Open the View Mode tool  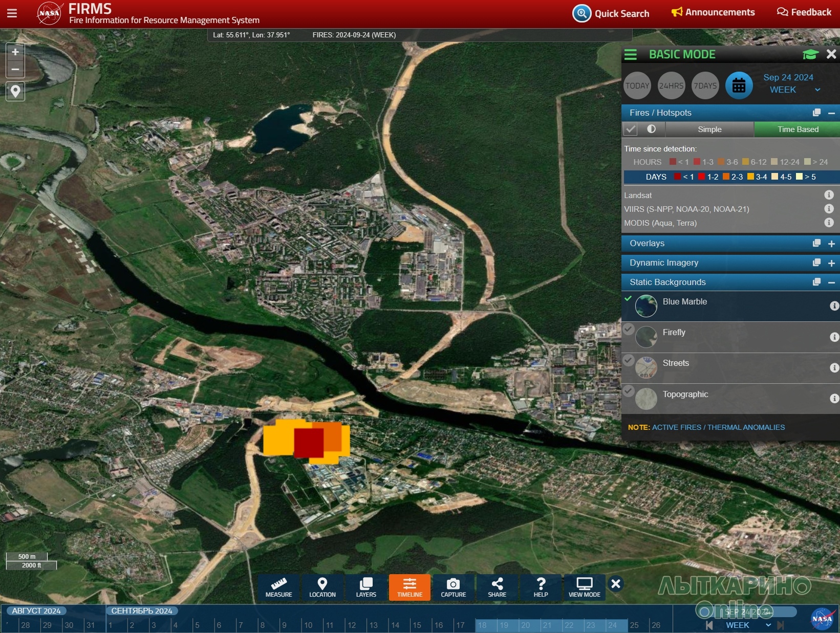pos(585,587)
